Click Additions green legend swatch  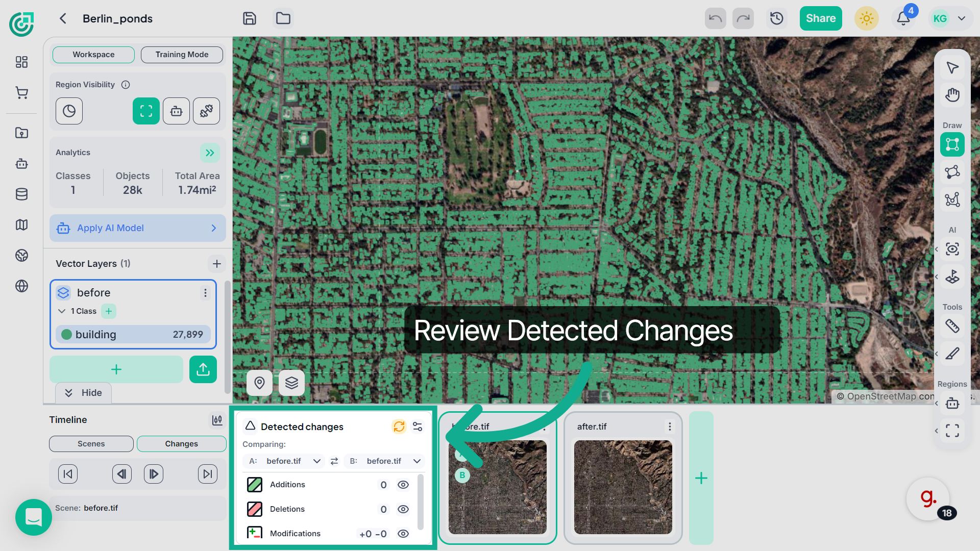(x=254, y=485)
